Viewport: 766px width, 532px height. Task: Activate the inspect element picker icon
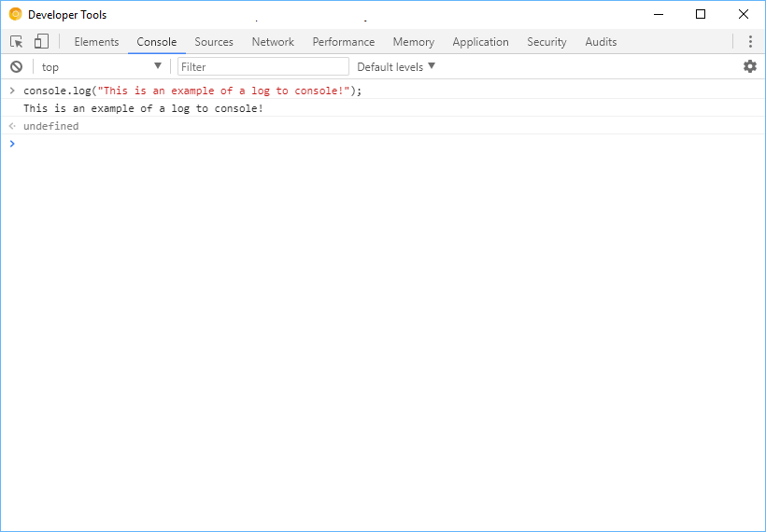17,41
